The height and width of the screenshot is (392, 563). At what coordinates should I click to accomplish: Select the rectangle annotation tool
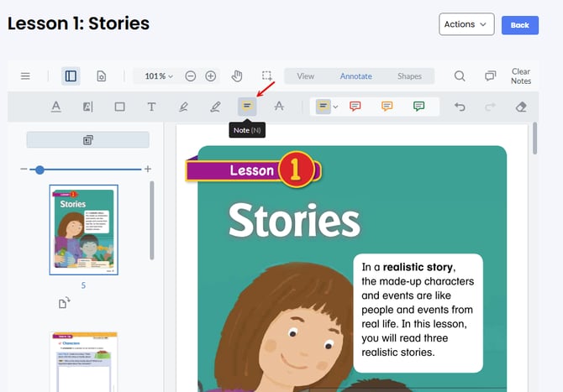[119, 107]
